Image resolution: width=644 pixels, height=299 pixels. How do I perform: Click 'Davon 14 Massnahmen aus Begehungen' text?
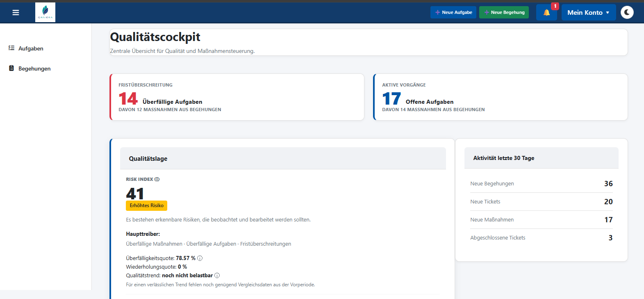[x=433, y=110]
